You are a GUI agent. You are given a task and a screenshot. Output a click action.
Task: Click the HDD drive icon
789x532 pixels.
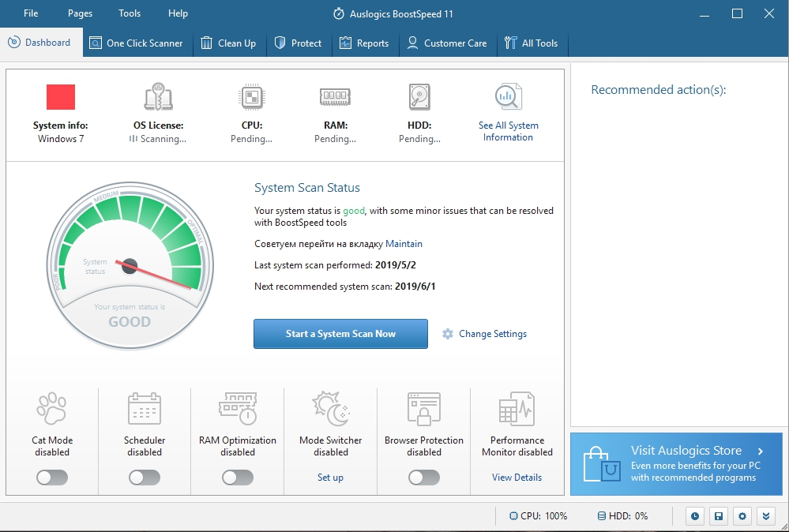point(419,96)
